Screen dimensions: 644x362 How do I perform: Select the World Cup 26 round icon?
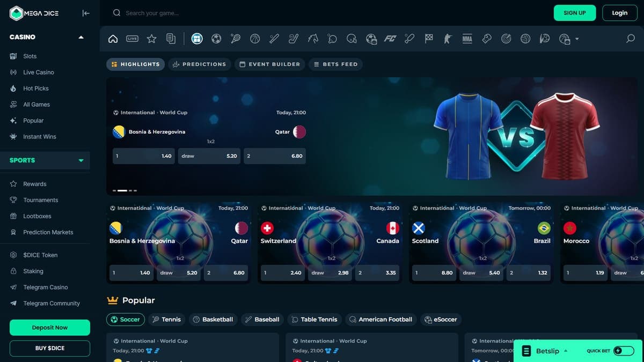[x=197, y=39]
